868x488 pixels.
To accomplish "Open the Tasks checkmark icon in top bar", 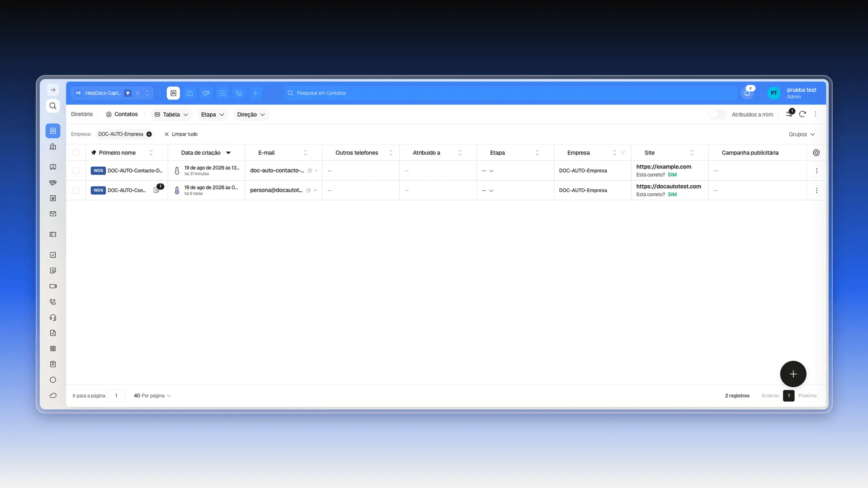I will 223,93.
